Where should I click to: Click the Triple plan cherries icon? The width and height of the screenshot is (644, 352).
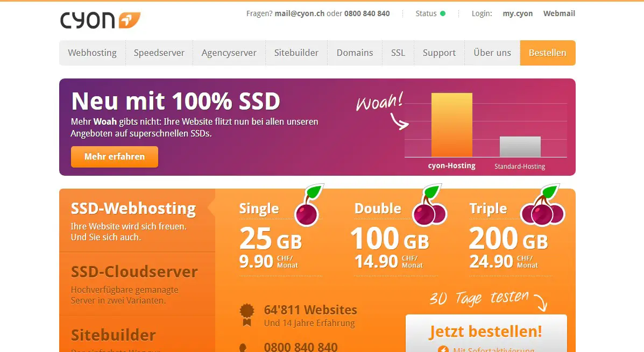coord(543,205)
